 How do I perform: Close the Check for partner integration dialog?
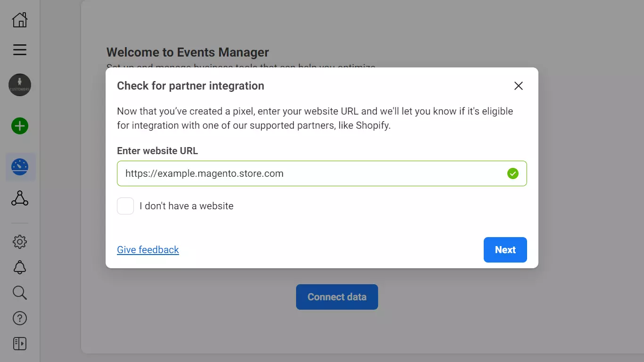click(518, 86)
